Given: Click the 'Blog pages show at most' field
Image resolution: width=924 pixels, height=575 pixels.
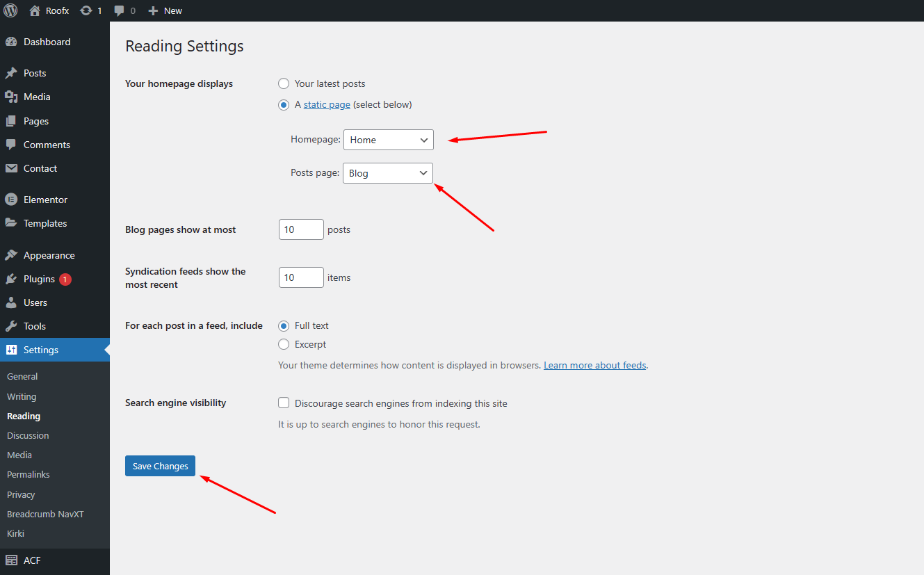Looking at the screenshot, I should click(301, 229).
